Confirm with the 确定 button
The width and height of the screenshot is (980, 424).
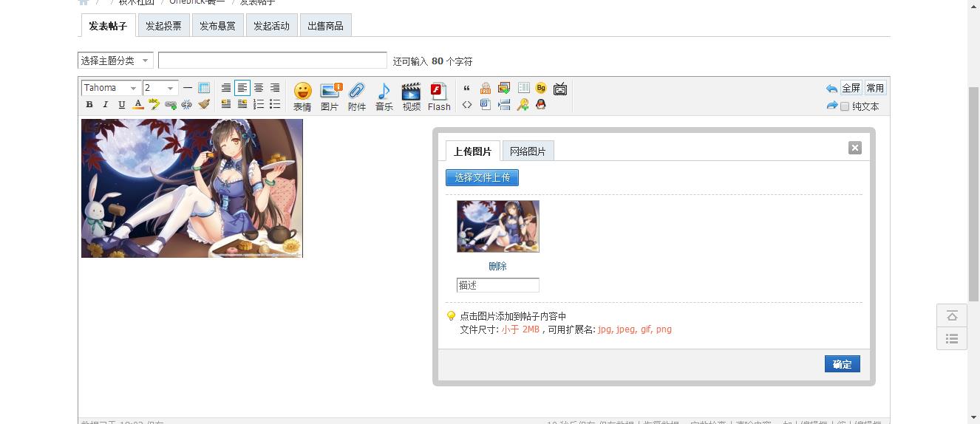click(843, 363)
